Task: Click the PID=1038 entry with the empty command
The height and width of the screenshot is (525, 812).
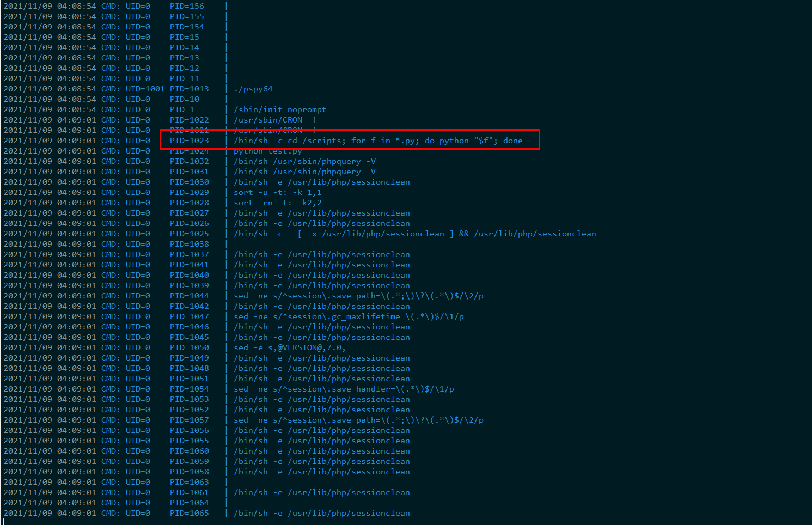Action: (189, 244)
